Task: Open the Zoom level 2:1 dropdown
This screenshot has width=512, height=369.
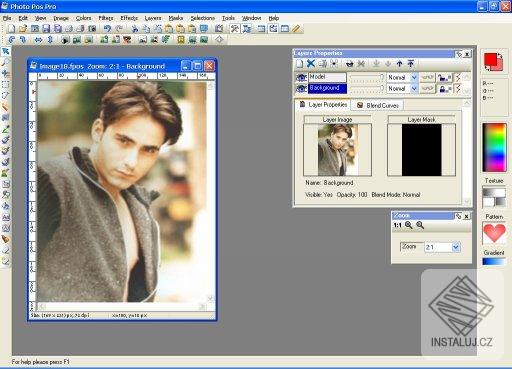Action: pos(456,247)
